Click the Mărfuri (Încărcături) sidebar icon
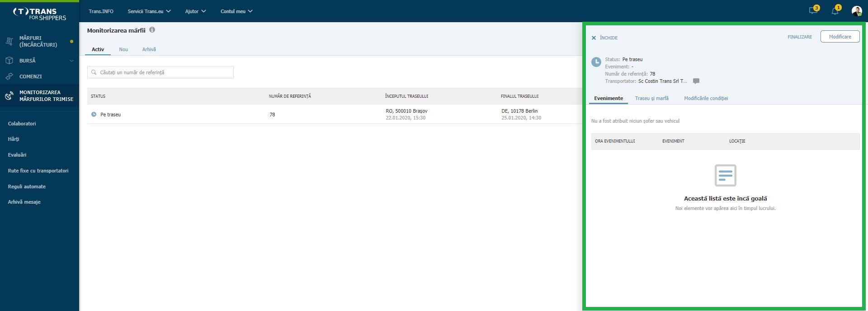This screenshot has width=868, height=311. click(9, 41)
